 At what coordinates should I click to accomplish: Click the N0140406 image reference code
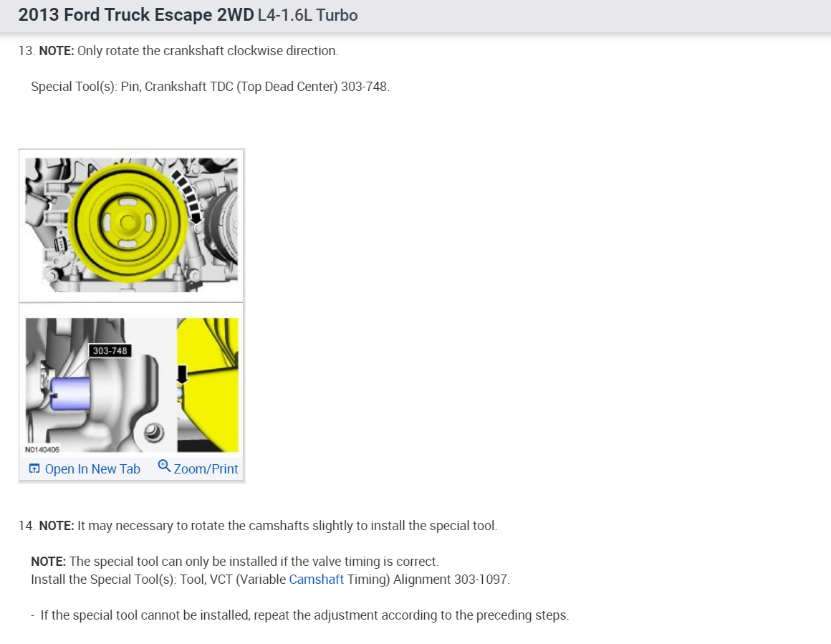pyautogui.click(x=42, y=449)
